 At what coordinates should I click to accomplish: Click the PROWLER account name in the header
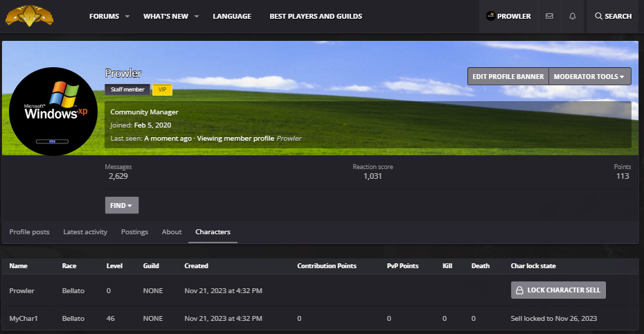[514, 16]
